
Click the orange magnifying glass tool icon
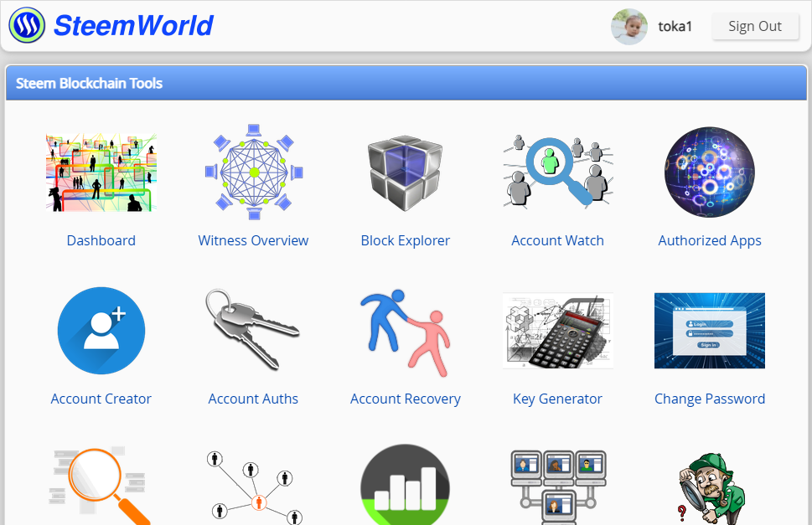point(101,485)
